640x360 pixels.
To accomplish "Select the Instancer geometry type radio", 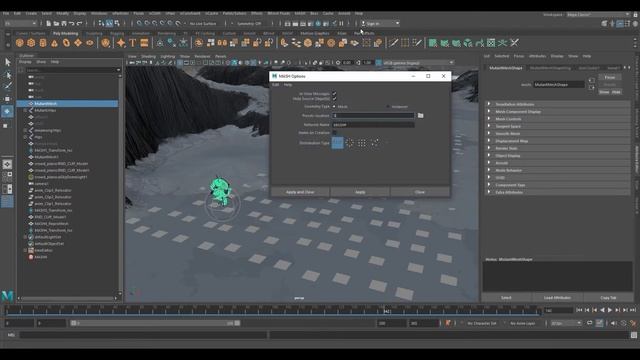I will [x=388, y=107].
